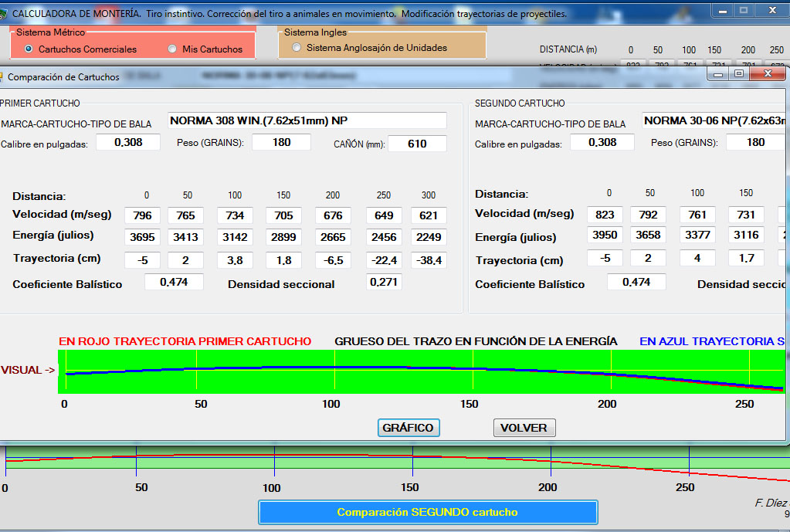790x532 pixels.
Task: Select the Cartuchos Comerciales radio button
Action: [29, 49]
